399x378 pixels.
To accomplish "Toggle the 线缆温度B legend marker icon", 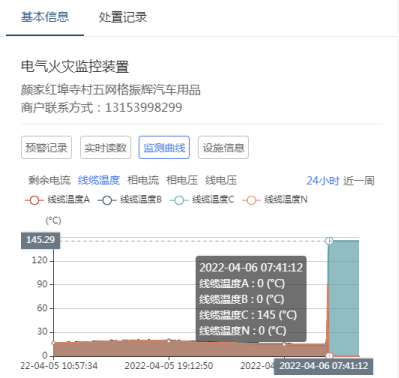I will [107, 200].
